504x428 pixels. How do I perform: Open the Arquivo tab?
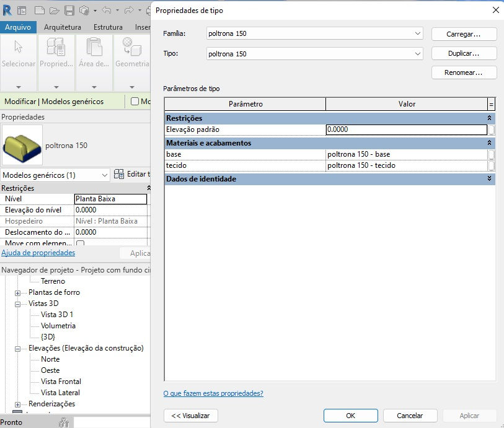(x=18, y=27)
